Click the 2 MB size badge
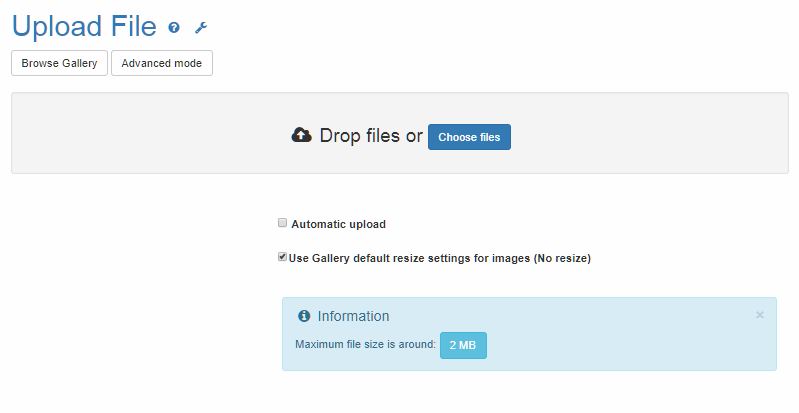Image resolution: width=799 pixels, height=413 pixels. (463, 345)
